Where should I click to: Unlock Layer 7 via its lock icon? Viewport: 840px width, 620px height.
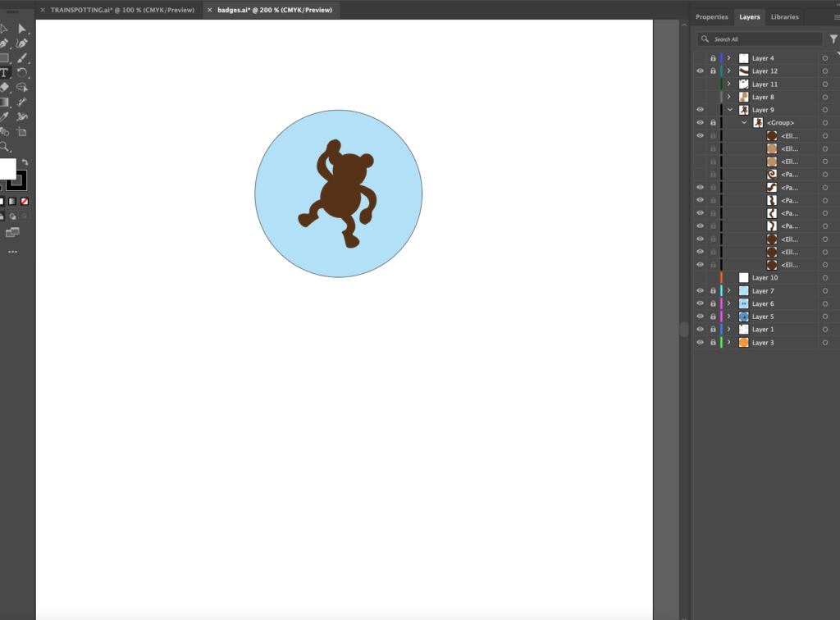tap(713, 290)
